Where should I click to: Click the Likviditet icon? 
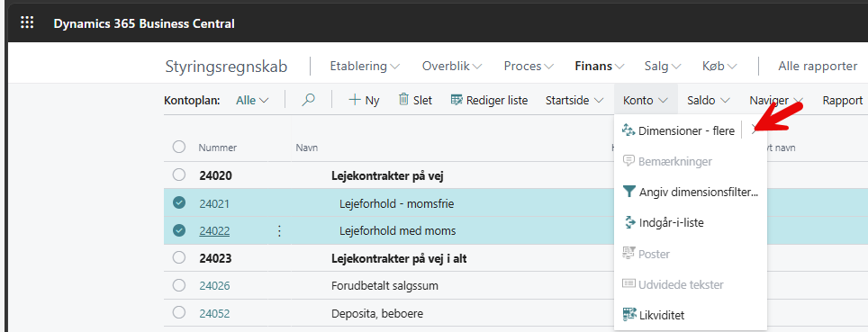(628, 316)
